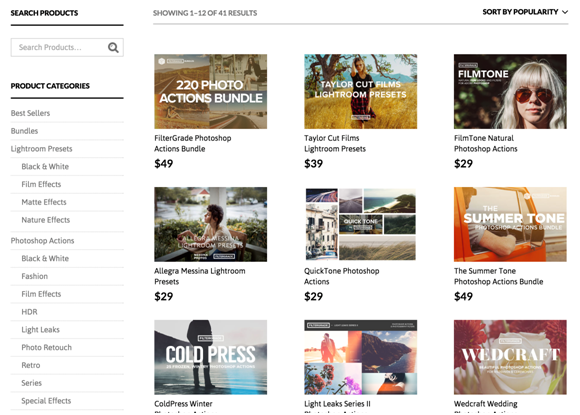This screenshot has width=580, height=415.
Task: Click the Light Leaks Series II title
Action: [x=337, y=407]
